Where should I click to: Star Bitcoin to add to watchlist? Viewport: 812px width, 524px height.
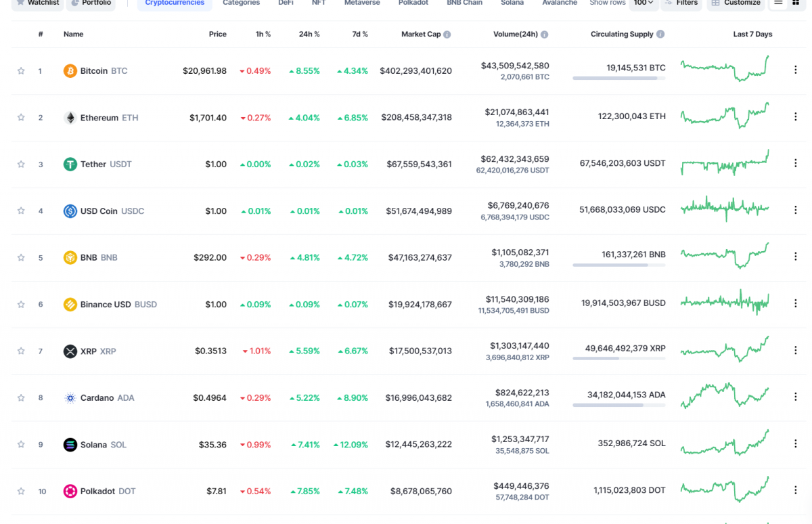pos(21,70)
